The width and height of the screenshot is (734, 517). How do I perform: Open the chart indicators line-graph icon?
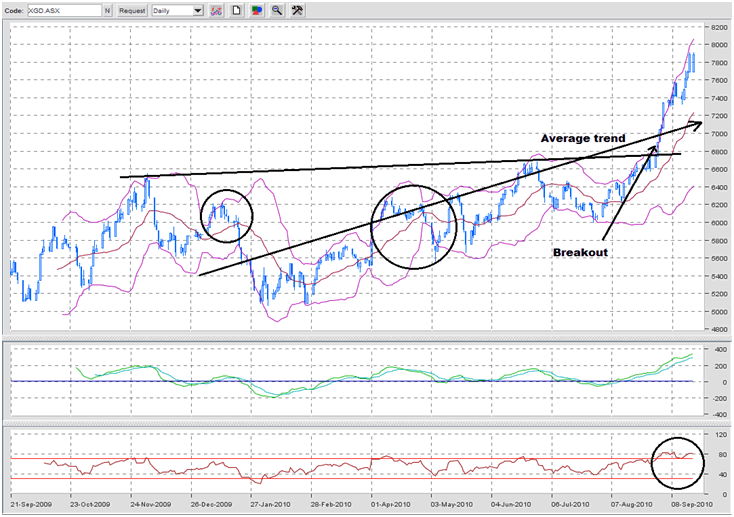point(215,10)
